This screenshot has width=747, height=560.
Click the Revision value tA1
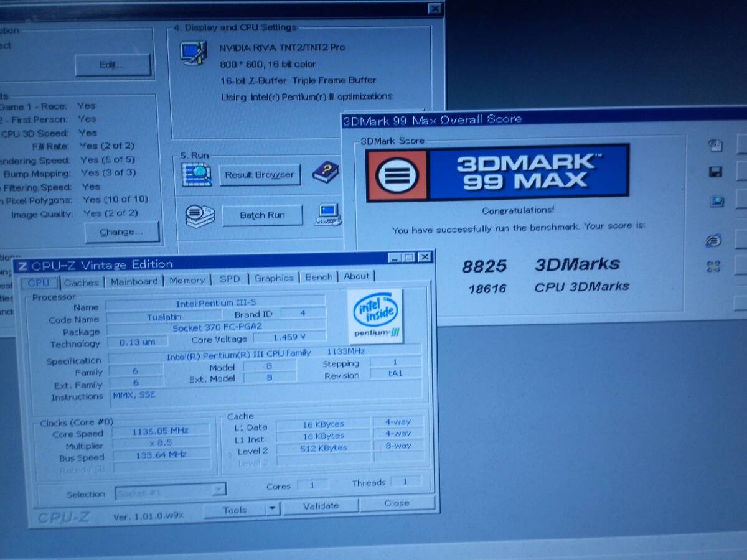click(395, 373)
